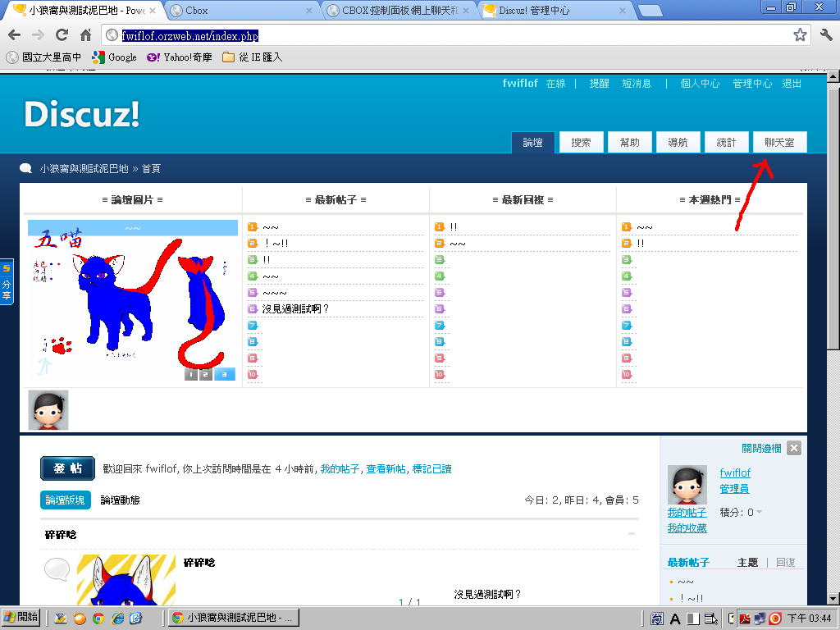This screenshot has height=630, width=840.
Task: Switch to the Cbox browser tab
Action: (x=242, y=11)
